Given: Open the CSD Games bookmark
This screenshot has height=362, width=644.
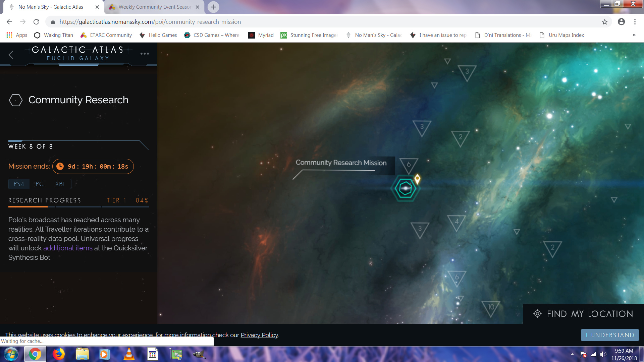Looking at the screenshot, I should 212,35.
